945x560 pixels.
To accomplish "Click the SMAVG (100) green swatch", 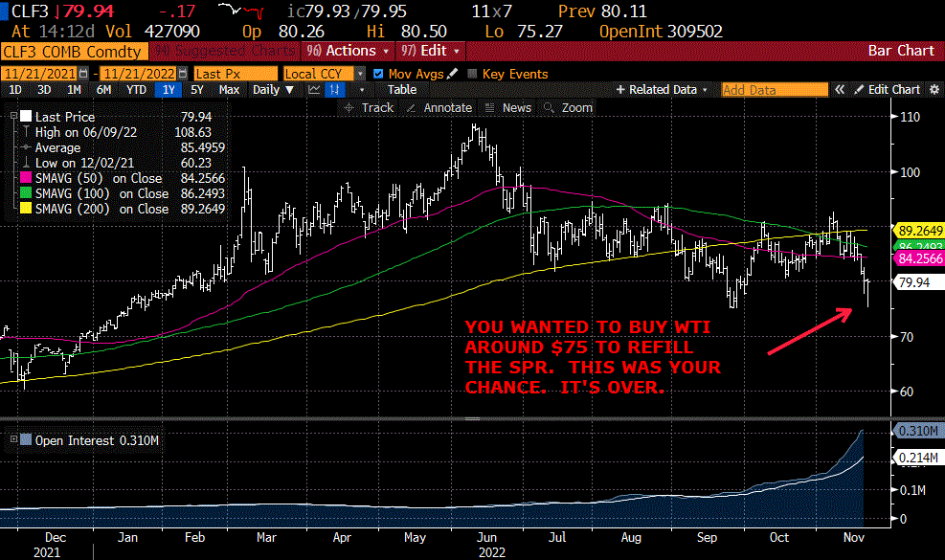I will point(26,193).
